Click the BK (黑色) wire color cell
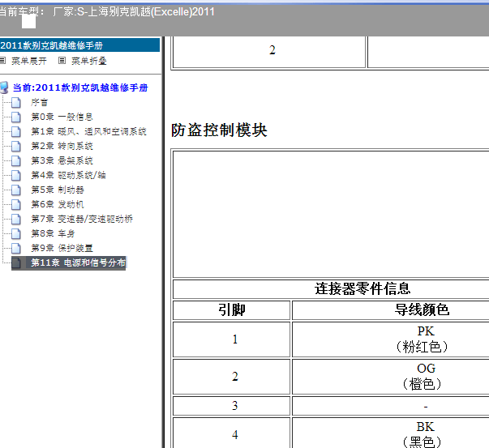This screenshot has height=448, width=489. (422, 433)
